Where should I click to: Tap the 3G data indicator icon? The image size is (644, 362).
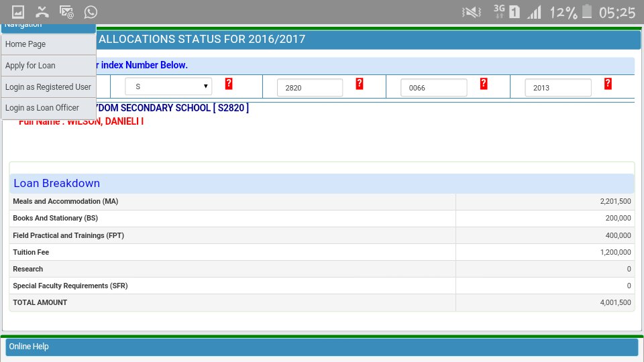tap(499, 11)
